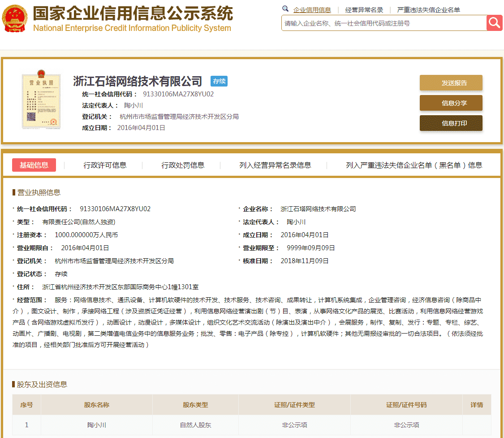Click the approval date 2018年11月09日
This screenshot has height=438, width=504.
(304, 261)
